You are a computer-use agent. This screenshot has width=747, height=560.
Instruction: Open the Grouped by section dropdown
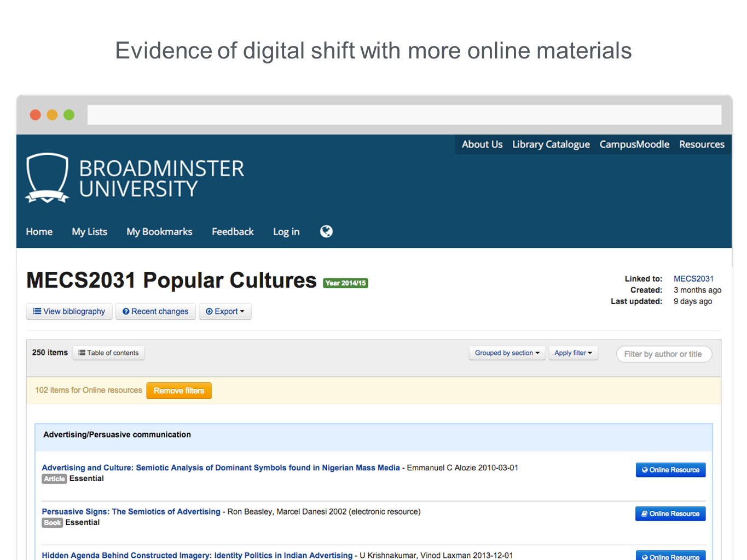507,353
